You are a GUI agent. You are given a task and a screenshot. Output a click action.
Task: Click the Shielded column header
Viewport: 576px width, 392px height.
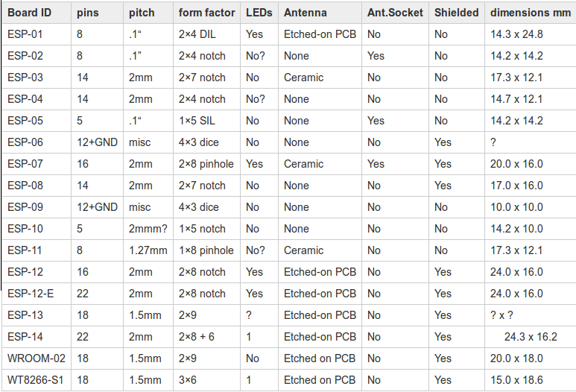(x=456, y=13)
